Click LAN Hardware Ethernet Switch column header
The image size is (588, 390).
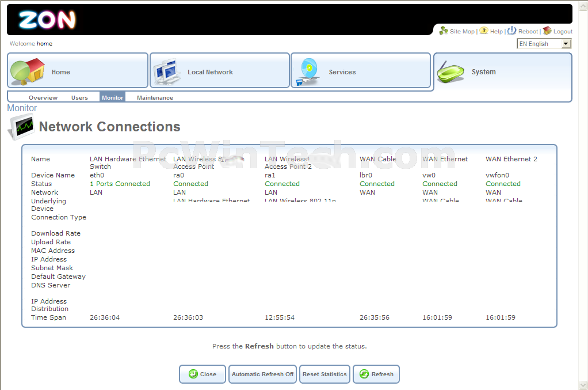[x=128, y=162]
